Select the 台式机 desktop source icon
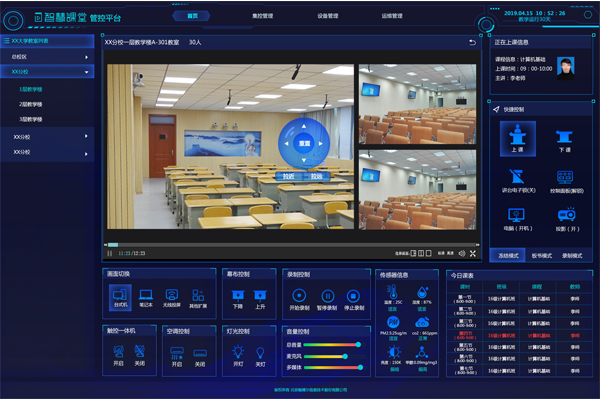 120,296
